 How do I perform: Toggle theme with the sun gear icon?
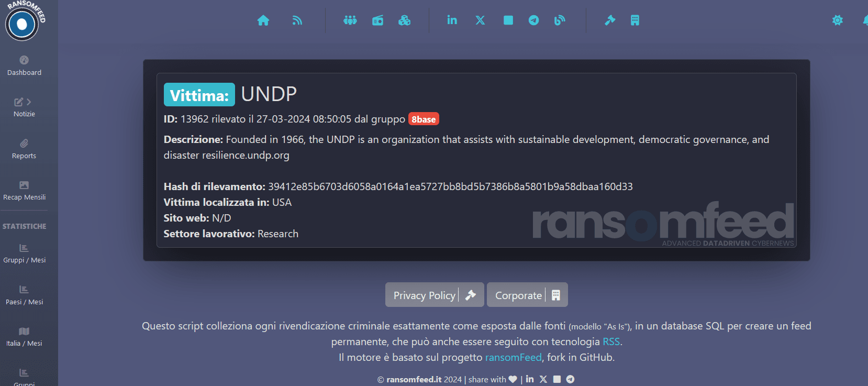point(838,20)
